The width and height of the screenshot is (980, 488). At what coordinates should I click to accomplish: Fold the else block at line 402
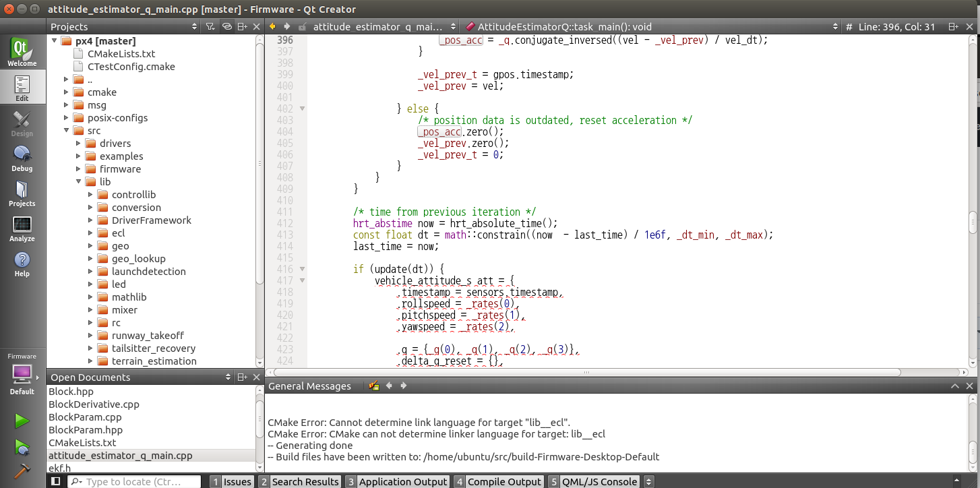pyautogui.click(x=302, y=109)
